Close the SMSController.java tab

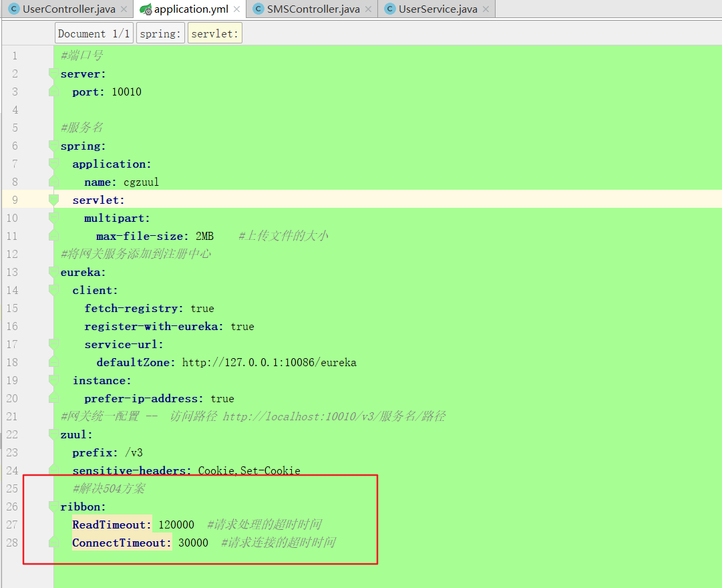coord(369,9)
